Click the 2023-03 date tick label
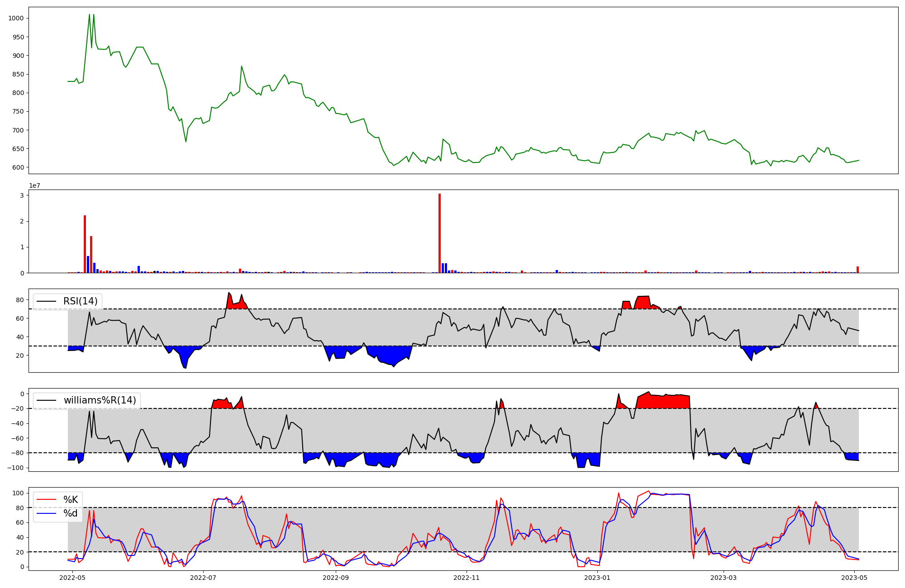The image size is (905, 588). (724, 578)
